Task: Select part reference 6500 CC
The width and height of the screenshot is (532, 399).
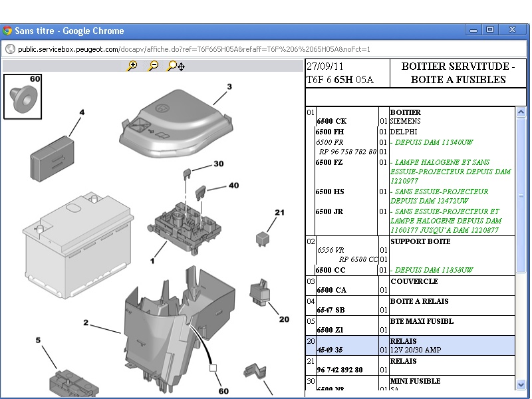Action: pos(331,270)
